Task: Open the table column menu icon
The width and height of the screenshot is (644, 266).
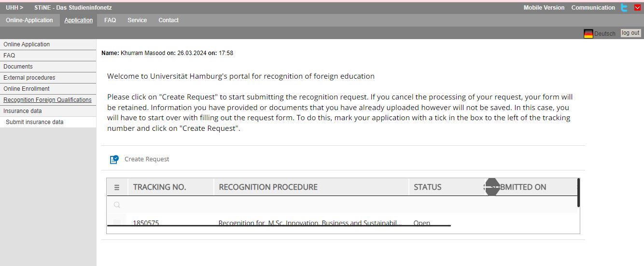Action: click(x=117, y=187)
